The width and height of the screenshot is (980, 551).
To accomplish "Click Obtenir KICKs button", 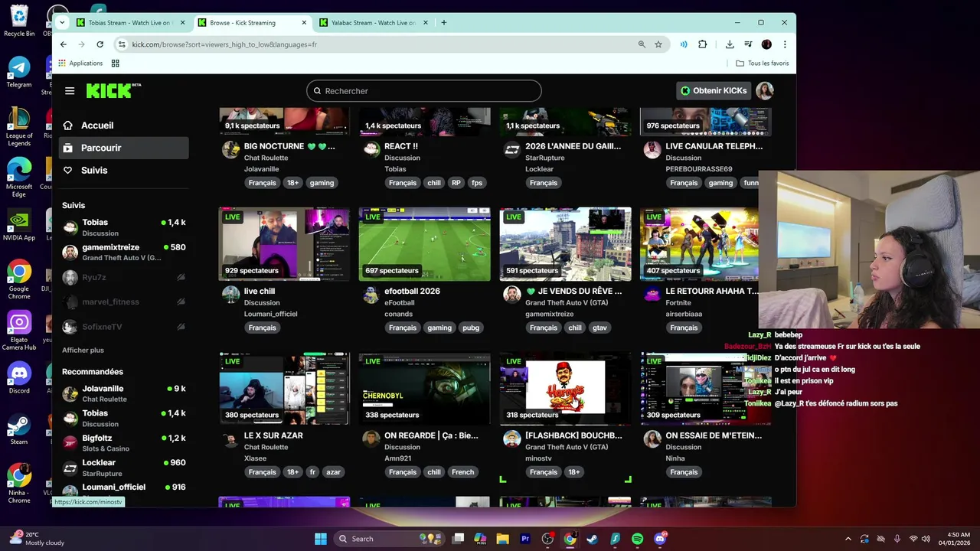I will (x=714, y=90).
